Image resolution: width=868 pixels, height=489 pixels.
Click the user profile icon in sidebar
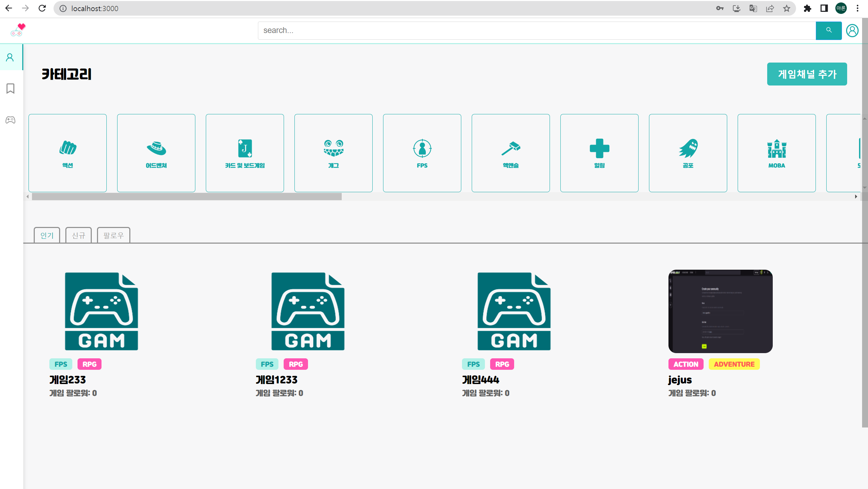10,57
